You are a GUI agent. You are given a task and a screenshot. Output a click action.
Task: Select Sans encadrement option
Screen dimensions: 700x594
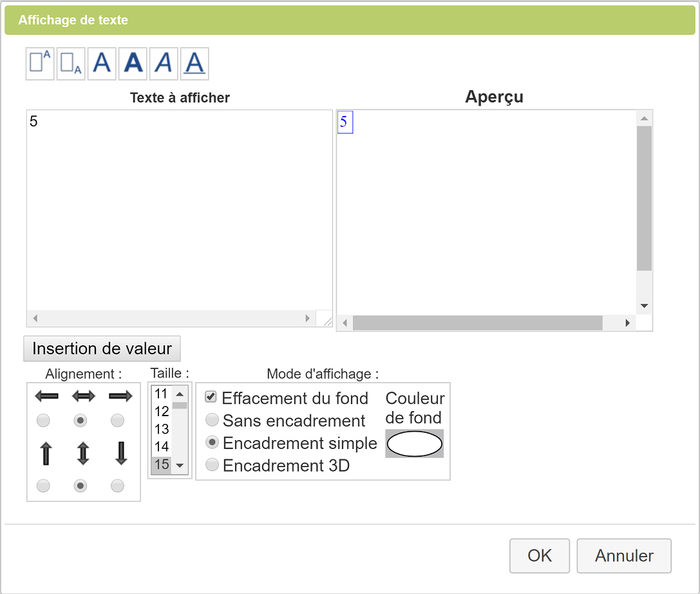(x=211, y=420)
